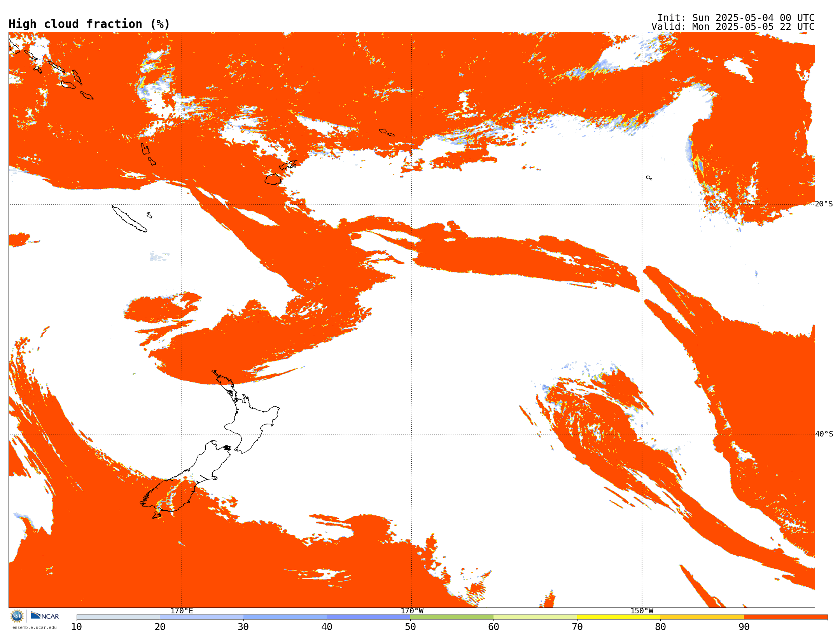Click the colorbar tick label '70'
The width and height of the screenshot is (840, 632).
tap(577, 627)
